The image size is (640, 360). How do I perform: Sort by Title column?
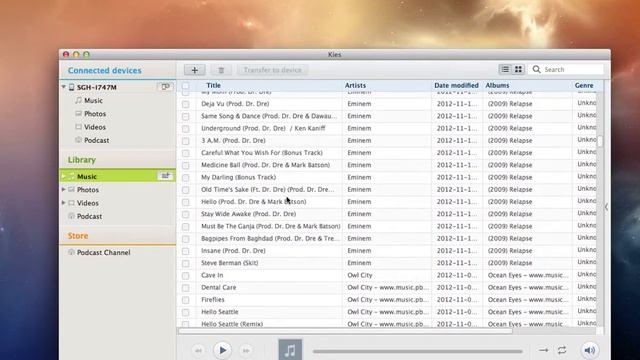[213, 85]
